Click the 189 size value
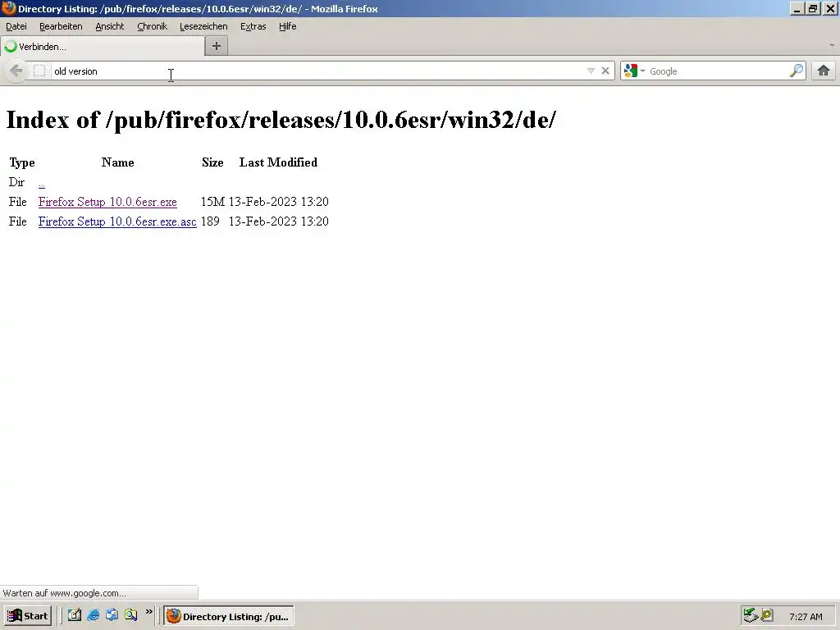Screen dimensions: 840x630 pyautogui.click(x=210, y=221)
